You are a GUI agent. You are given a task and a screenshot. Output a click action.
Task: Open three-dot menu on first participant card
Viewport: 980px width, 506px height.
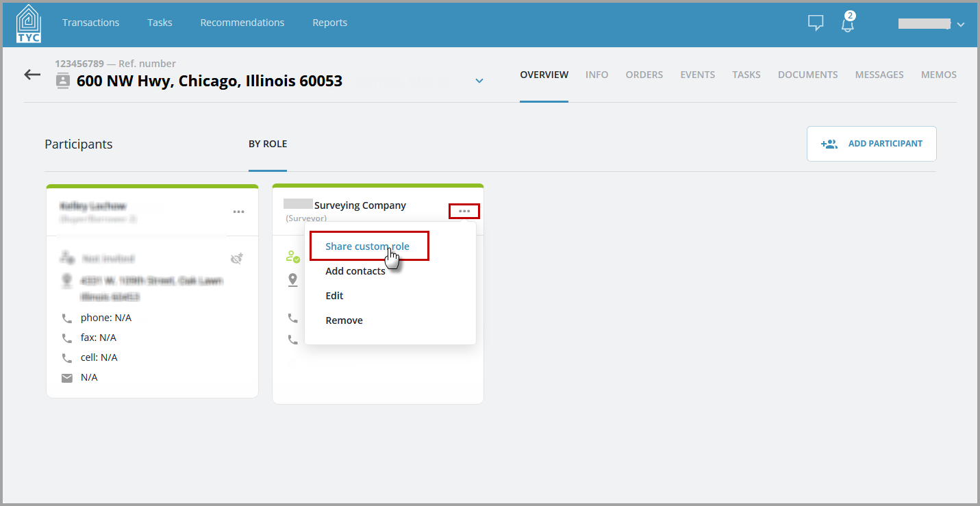(238, 212)
